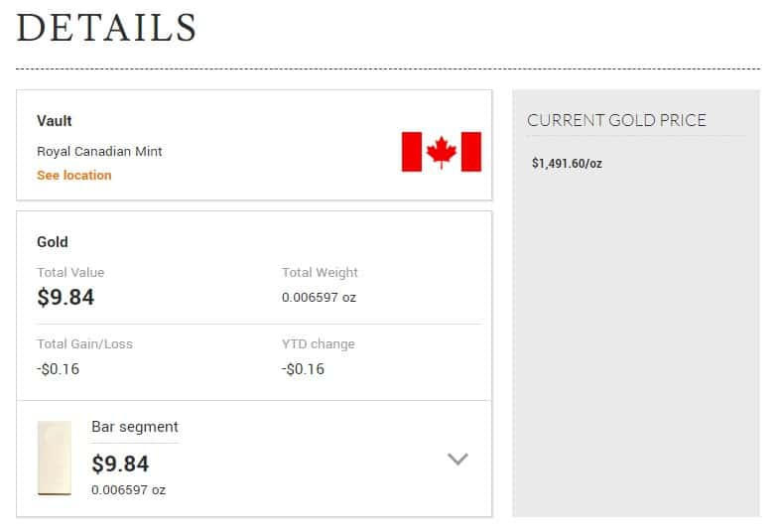
Task: Select the -$0.16 YTD change value
Action: pyautogui.click(x=304, y=369)
